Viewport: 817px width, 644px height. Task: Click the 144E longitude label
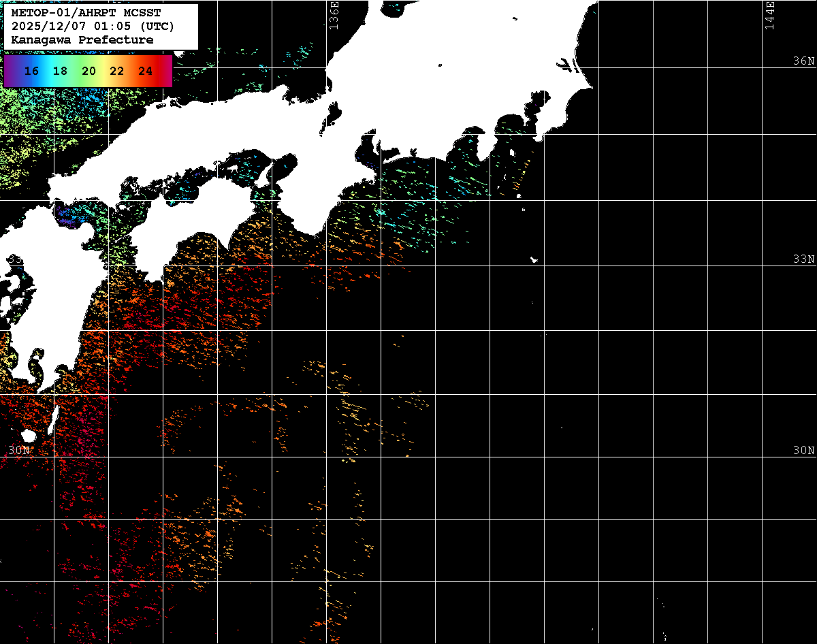tap(770, 15)
